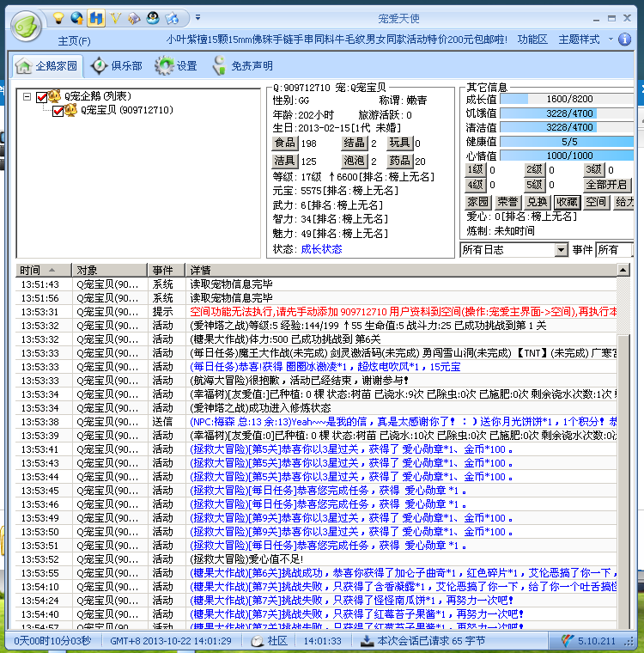Image resolution: width=644 pixels, height=653 pixels.
Task: Click the 结晶 button
Action: click(355, 143)
